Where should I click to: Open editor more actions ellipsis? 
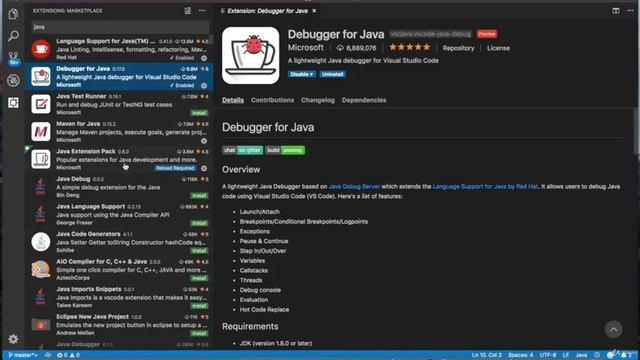(630, 11)
